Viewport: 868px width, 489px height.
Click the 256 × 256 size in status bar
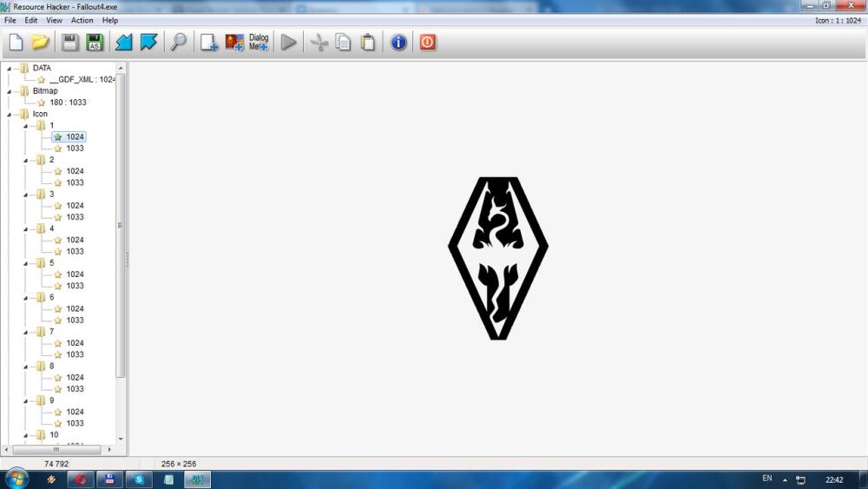click(x=178, y=464)
